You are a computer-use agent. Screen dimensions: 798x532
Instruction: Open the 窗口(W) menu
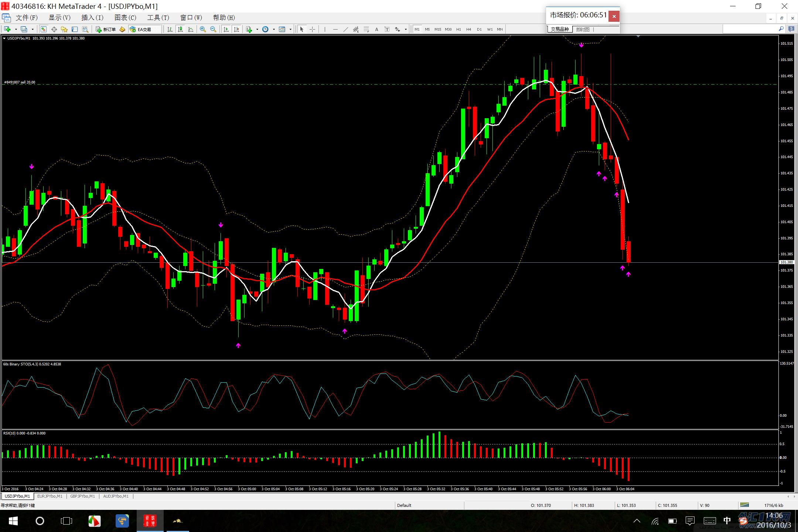coord(191,17)
